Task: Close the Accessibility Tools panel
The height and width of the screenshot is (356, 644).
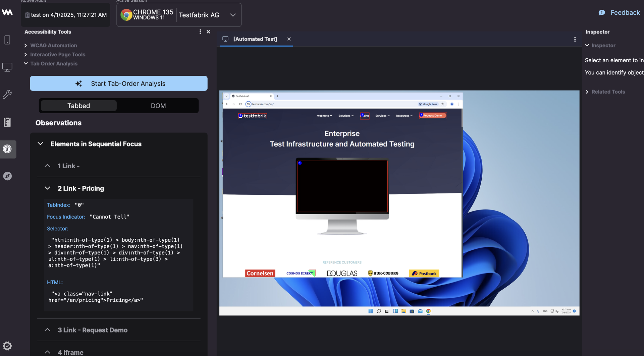Action: (208, 32)
